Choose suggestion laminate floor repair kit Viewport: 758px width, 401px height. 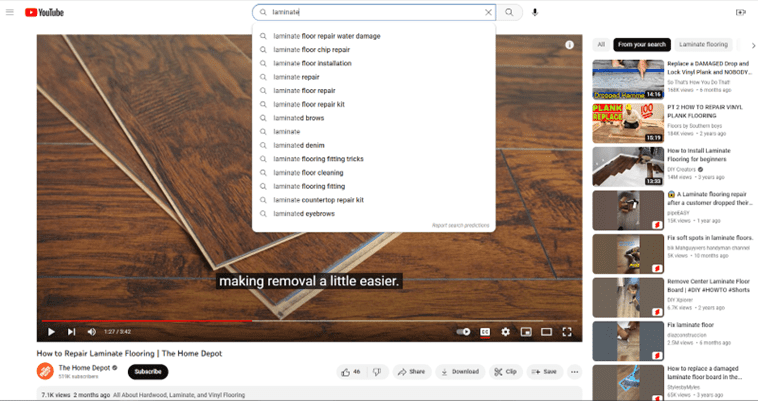tap(374, 104)
